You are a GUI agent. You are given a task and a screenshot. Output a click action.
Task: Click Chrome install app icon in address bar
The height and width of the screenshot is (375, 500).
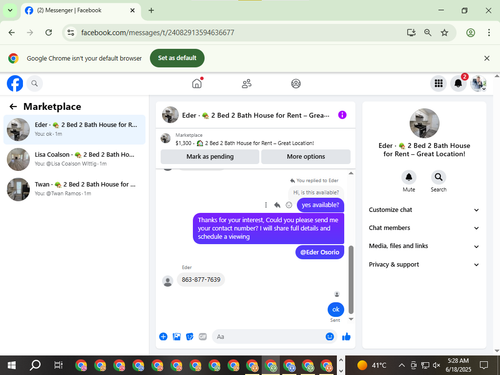[x=411, y=33]
